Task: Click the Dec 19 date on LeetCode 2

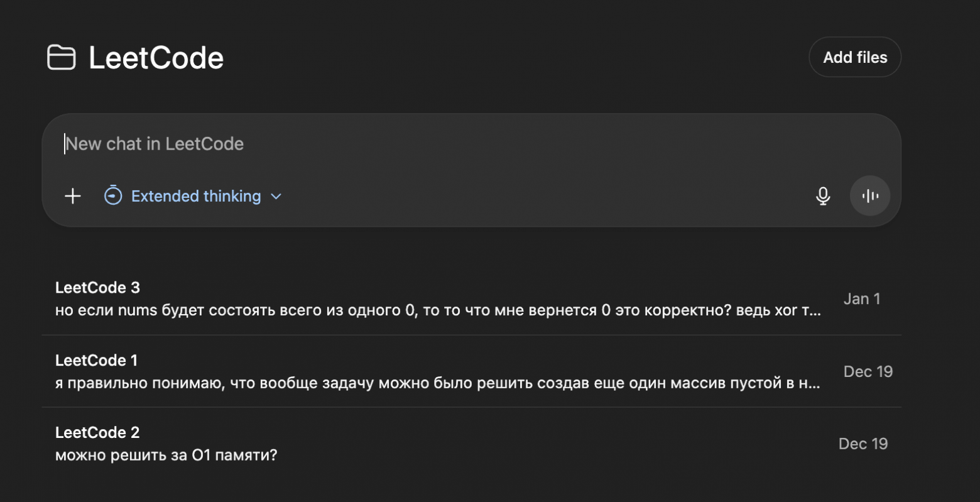Action: [x=863, y=444]
